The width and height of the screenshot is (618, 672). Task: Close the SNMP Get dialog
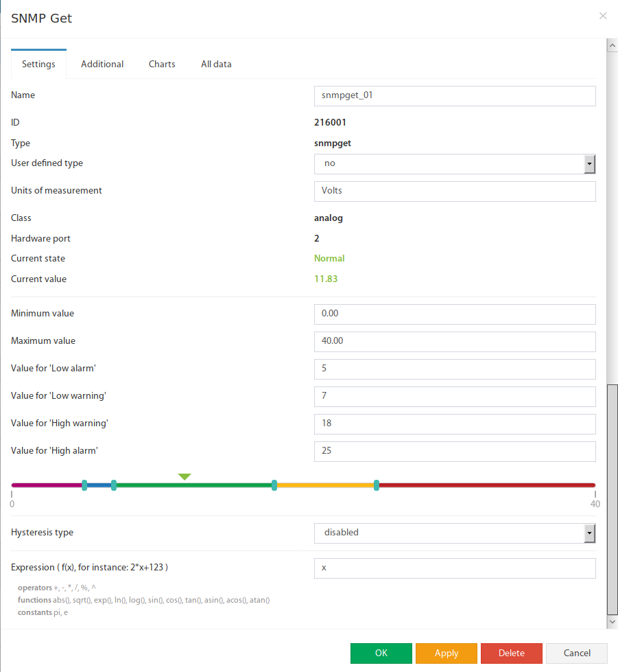coord(603,16)
